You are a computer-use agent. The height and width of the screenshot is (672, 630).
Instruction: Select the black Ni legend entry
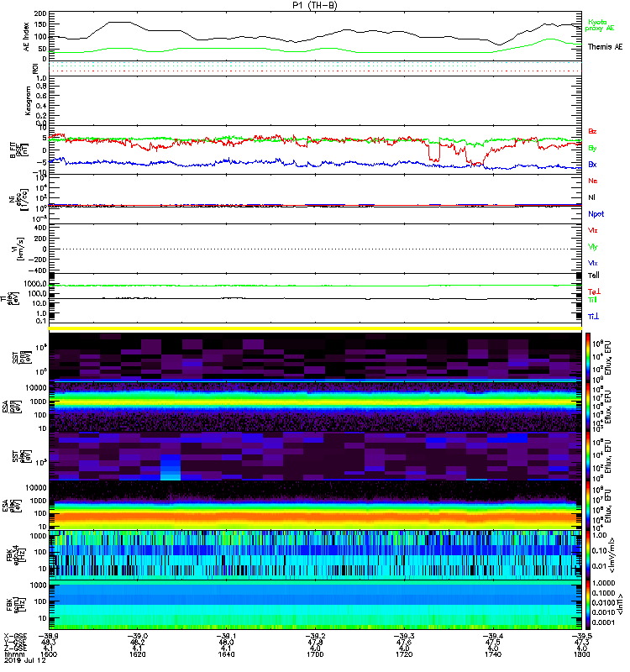[x=592, y=197]
